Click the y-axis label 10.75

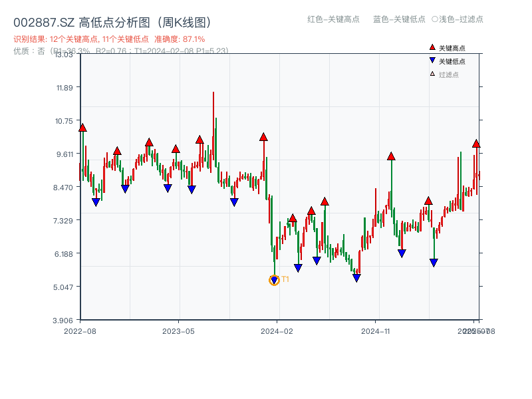tap(64, 121)
